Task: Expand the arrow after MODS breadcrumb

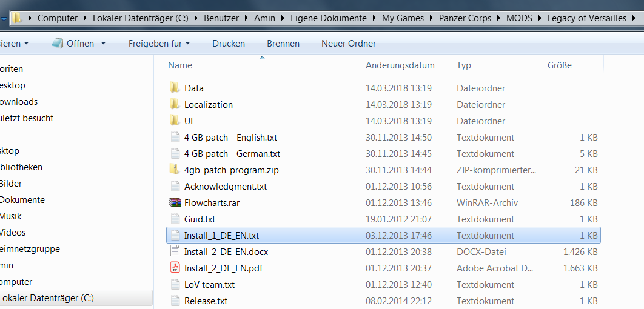Action: pos(540,18)
